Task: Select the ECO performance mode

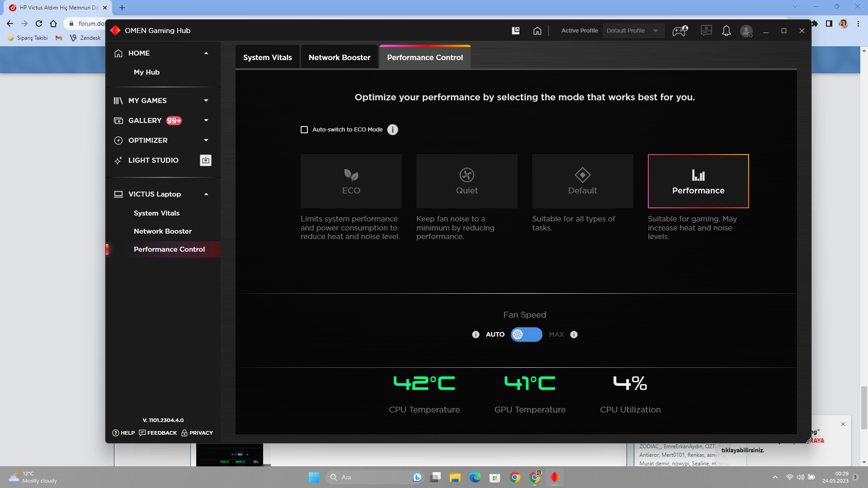Action: [x=351, y=181]
